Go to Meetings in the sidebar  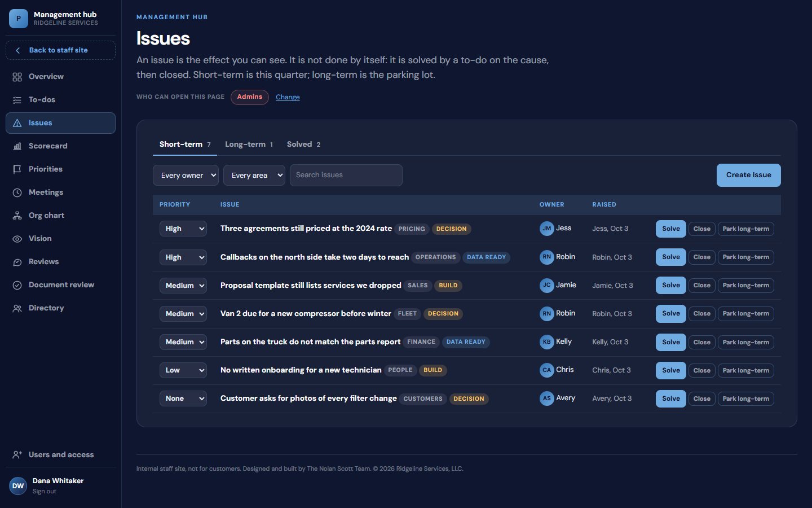60,192
